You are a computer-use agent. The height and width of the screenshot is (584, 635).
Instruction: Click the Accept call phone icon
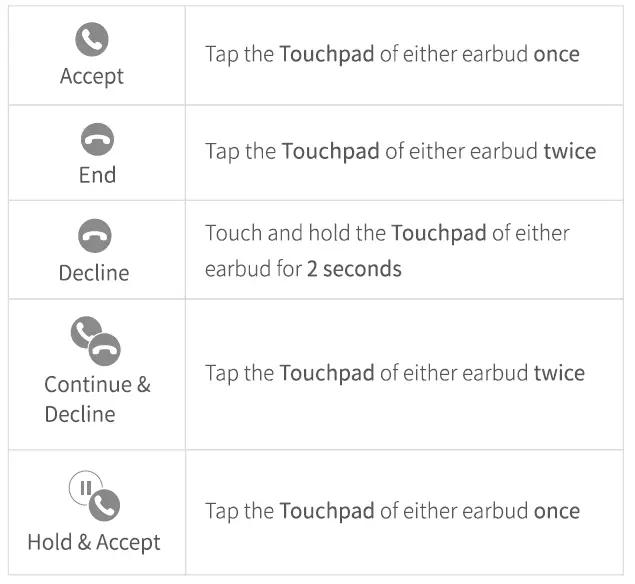[92, 41]
